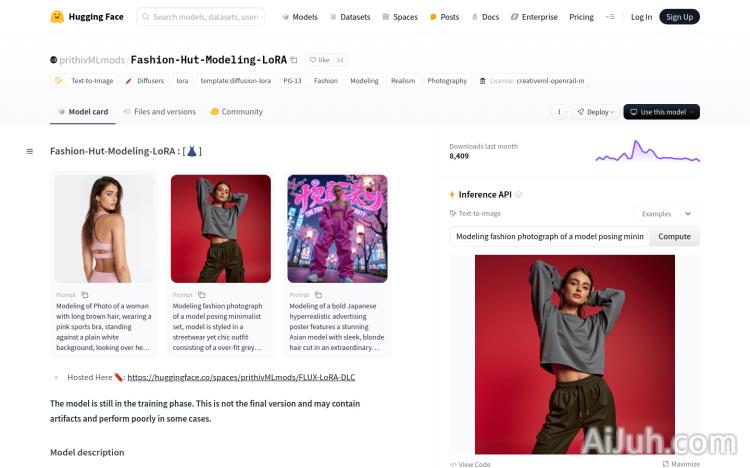750x468 pixels.
Task: Focus the search models and datasets field
Action: (201, 17)
